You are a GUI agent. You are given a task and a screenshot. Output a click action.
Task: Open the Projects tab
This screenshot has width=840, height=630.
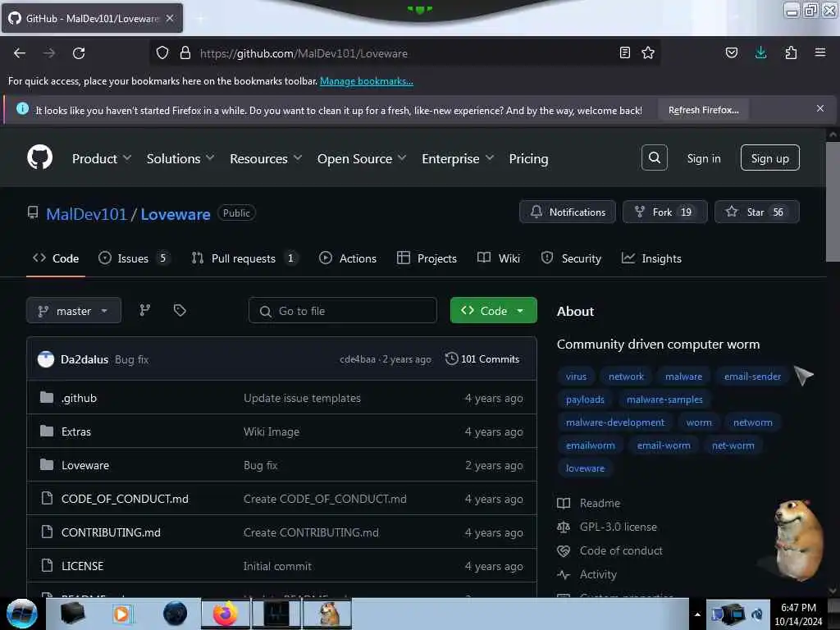pyautogui.click(x=427, y=258)
